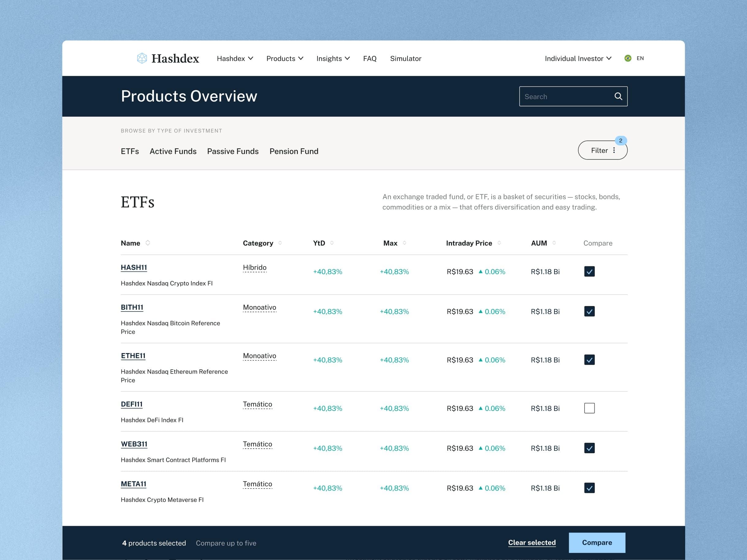This screenshot has width=747, height=560.
Task: Sort by Name column arrow icon
Action: (148, 243)
